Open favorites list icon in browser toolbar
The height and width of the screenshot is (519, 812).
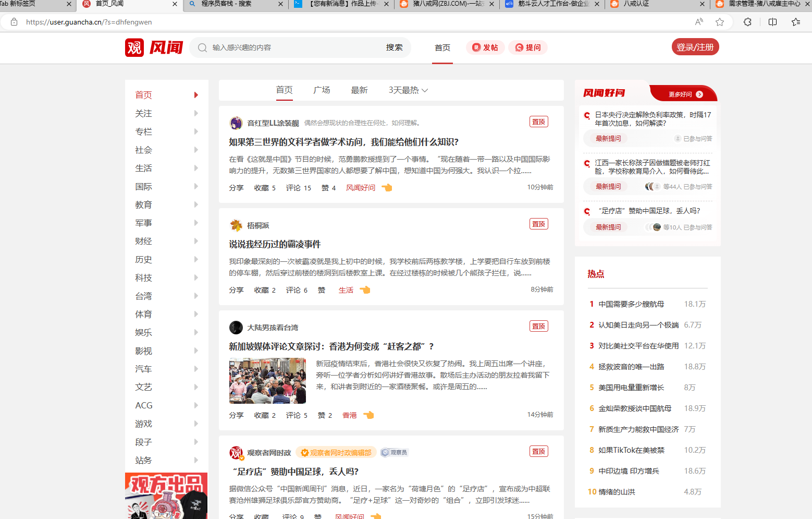click(796, 22)
